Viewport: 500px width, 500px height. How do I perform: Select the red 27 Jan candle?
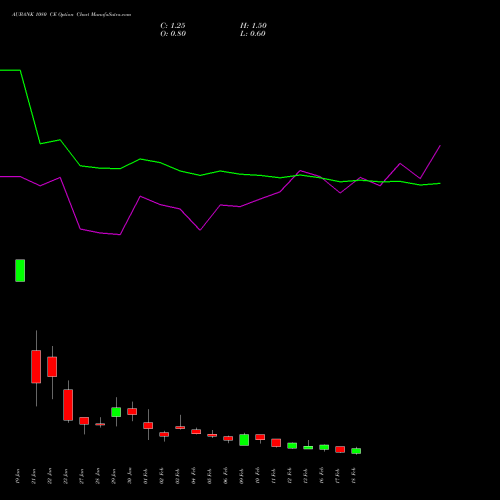84,421
